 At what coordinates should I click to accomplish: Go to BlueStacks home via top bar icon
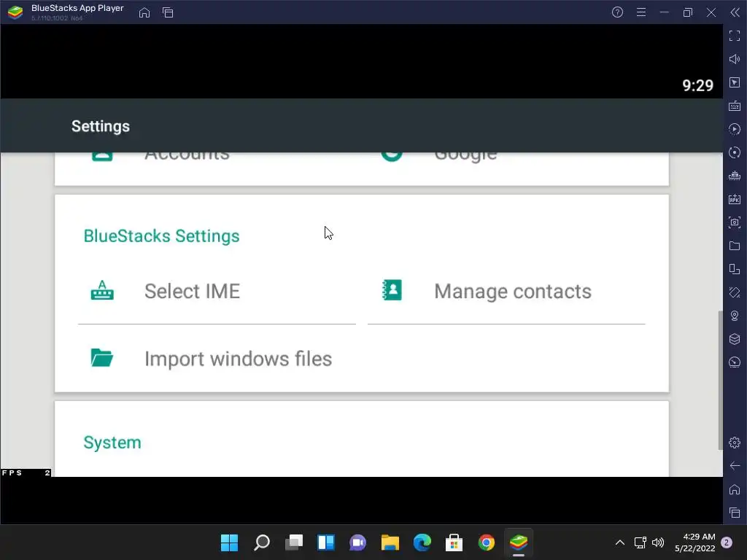144,13
